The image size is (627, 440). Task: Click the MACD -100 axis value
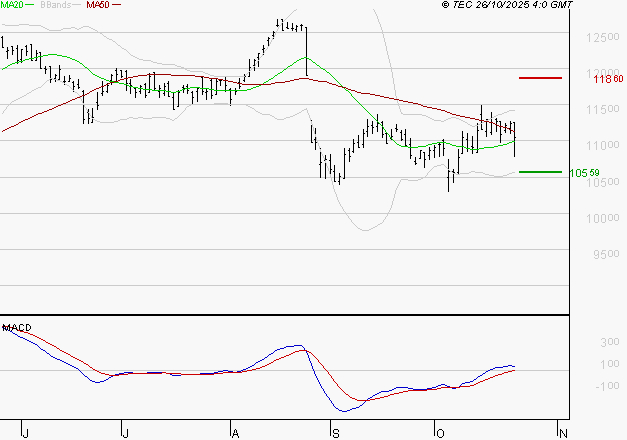click(607, 386)
